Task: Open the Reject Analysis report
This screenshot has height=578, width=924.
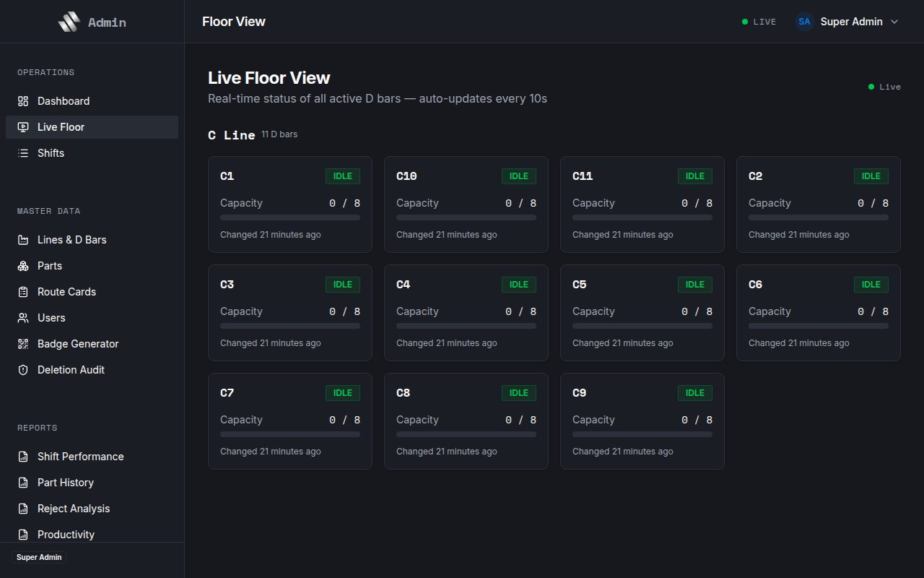Action: coord(92,509)
